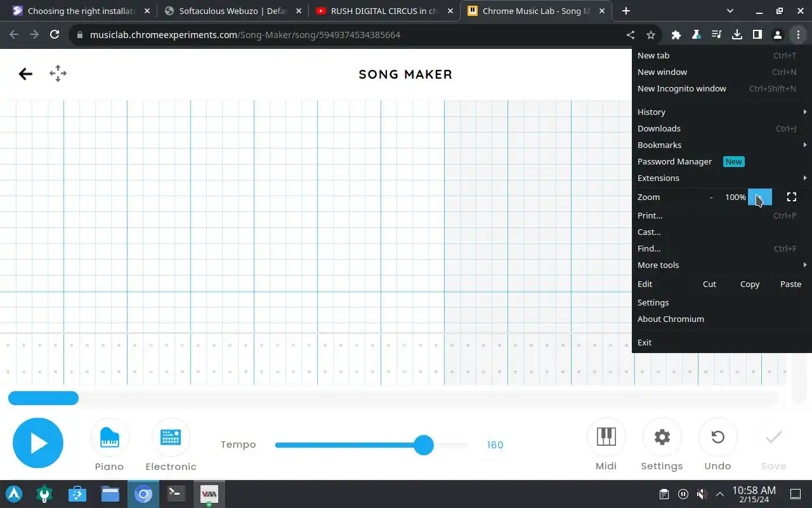Select Exit from the menu

click(722, 342)
